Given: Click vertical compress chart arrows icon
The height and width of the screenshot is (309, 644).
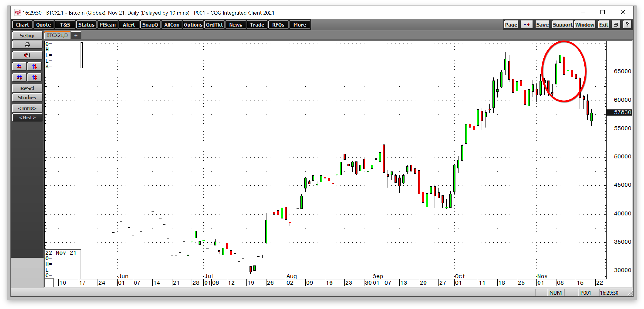Looking at the screenshot, I should tap(34, 77).
